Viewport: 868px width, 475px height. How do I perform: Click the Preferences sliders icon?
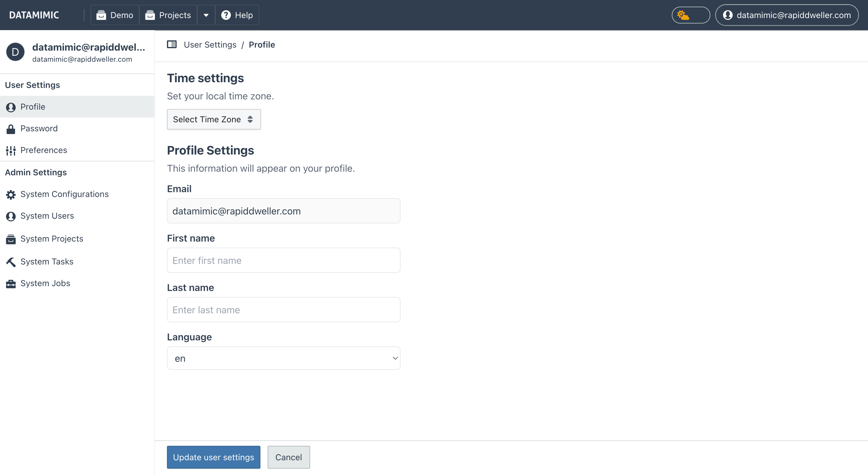[11, 151]
